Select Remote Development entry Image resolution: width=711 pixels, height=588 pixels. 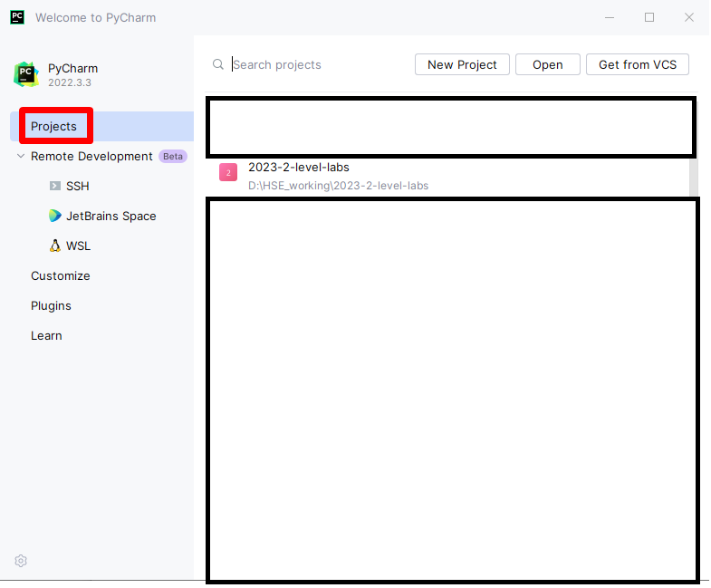click(x=91, y=156)
